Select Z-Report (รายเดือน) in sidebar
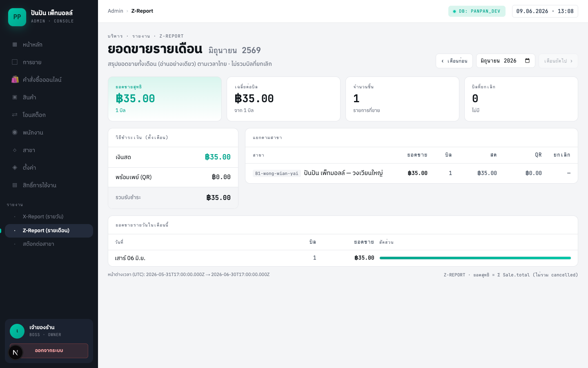 [49, 231]
